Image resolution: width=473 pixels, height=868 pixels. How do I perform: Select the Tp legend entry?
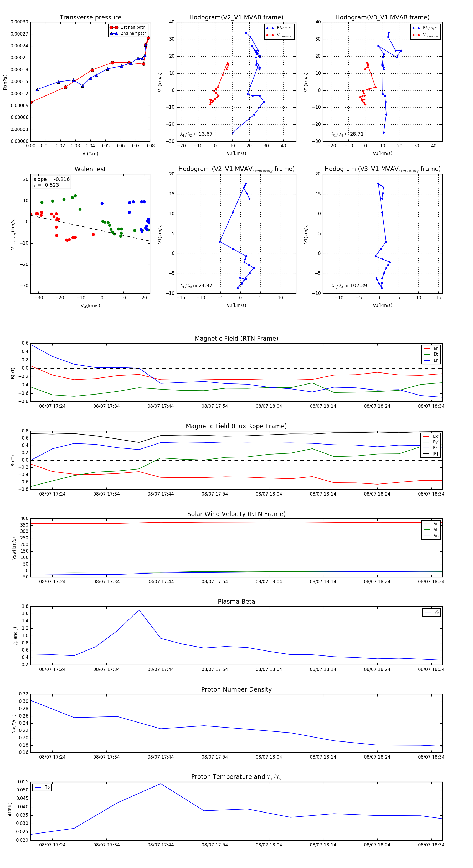[42, 788]
